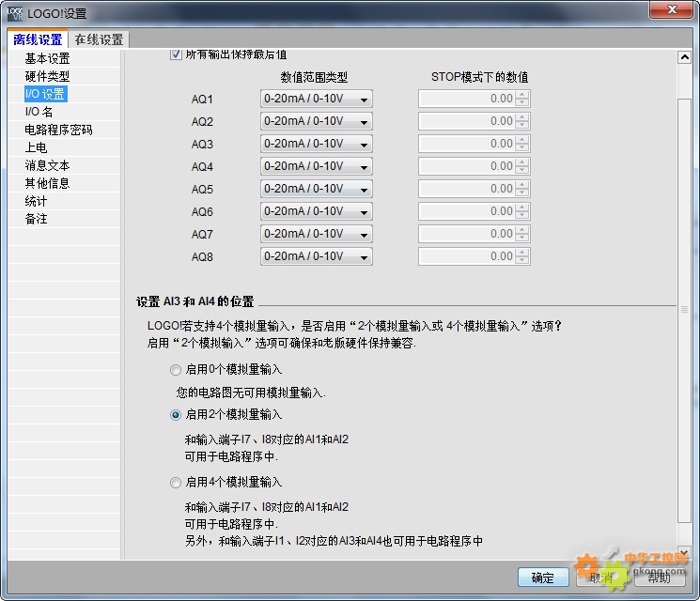
Task: Click the AQ1 STOP mode value field
Action: [x=474, y=99]
